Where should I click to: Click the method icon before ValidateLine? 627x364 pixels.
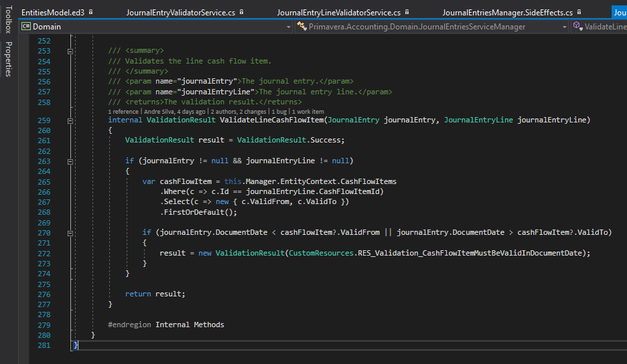point(577,26)
